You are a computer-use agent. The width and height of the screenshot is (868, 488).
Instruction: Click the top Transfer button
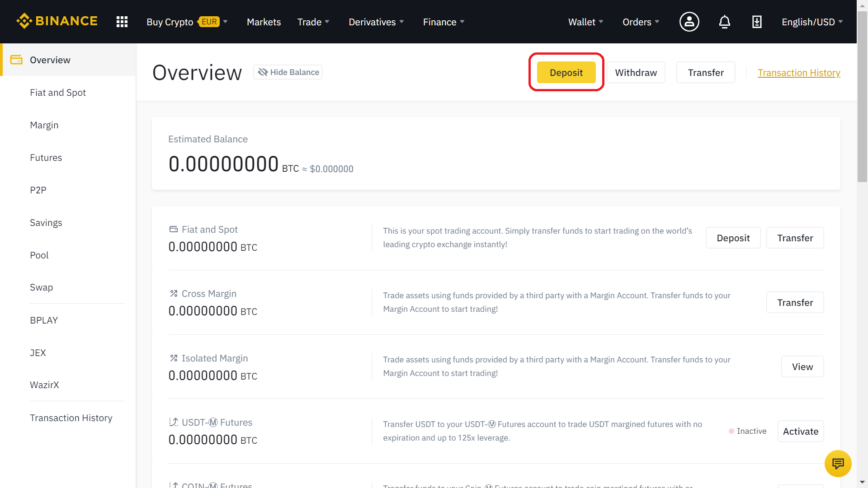click(x=706, y=72)
